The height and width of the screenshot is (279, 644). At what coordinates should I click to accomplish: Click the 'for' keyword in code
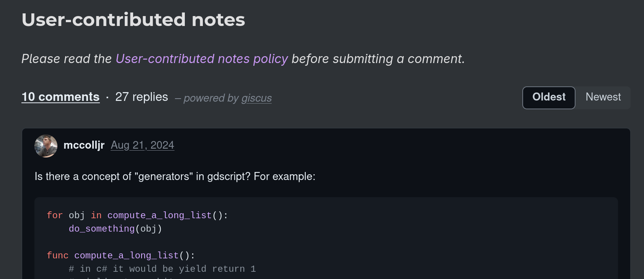(x=54, y=216)
